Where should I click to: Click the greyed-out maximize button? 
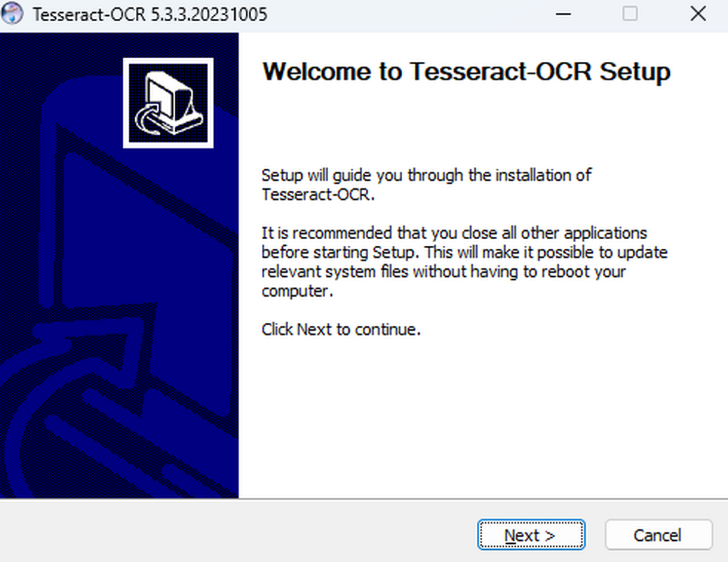tap(630, 14)
